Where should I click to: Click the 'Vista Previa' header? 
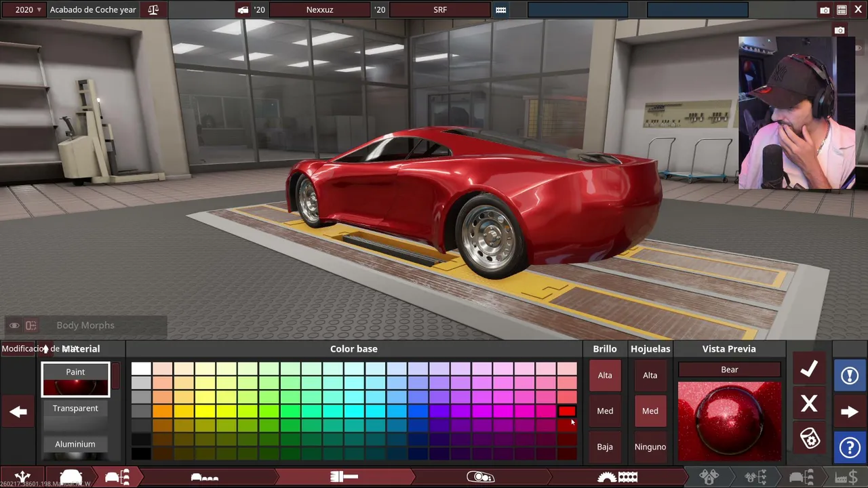[729, 349]
